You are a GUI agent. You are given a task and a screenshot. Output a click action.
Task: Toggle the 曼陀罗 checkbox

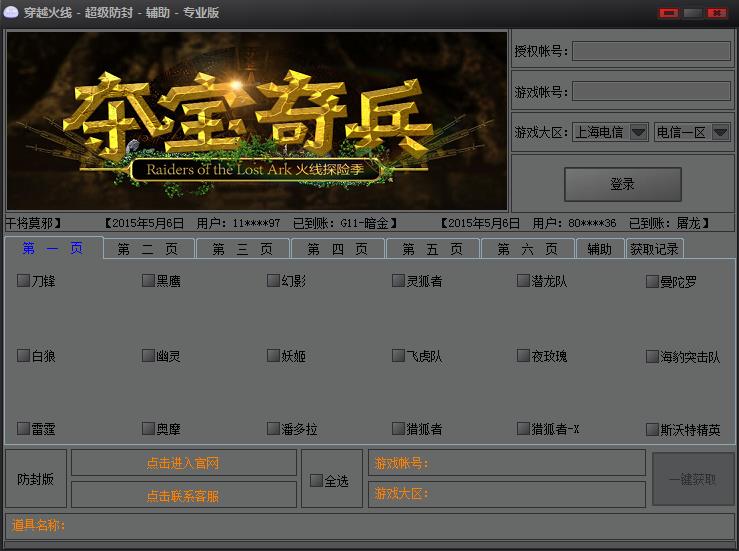tap(652, 281)
